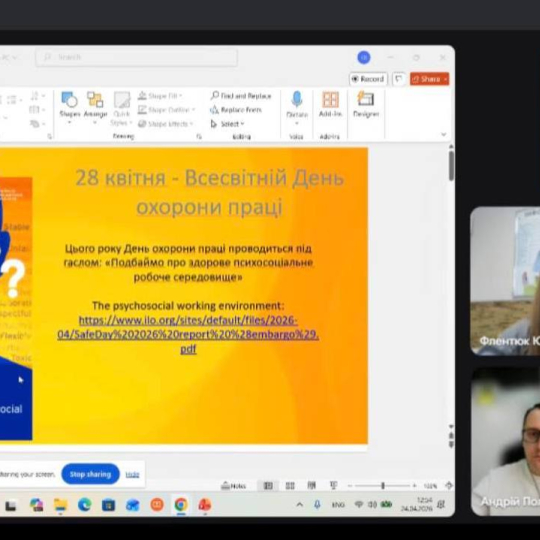This screenshot has height=540, width=540.
Task: Click Replace Fonts in Editing group
Action: tap(236, 110)
